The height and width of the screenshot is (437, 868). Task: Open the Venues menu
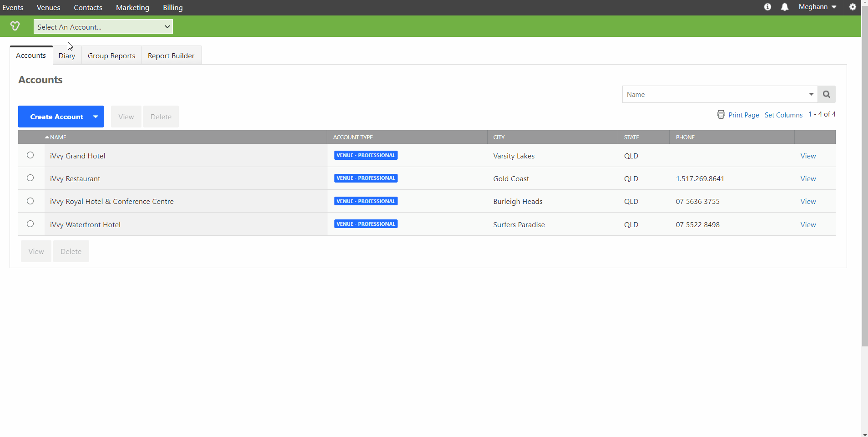(48, 7)
